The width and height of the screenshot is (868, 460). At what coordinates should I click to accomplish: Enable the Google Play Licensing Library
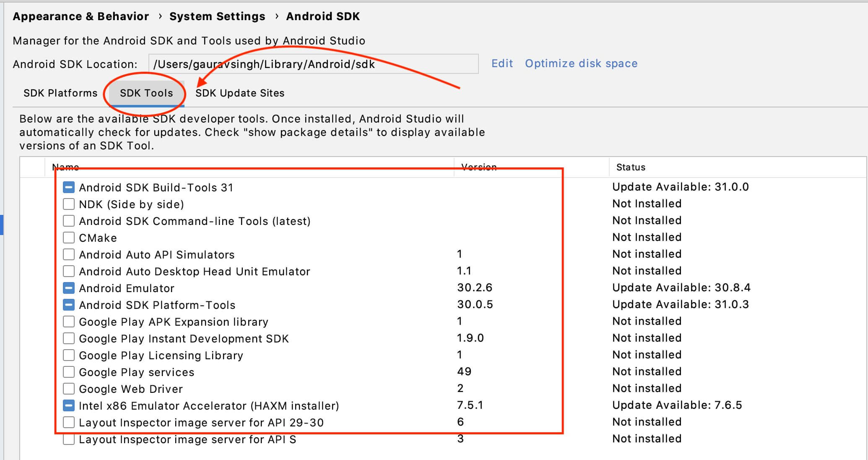click(x=68, y=355)
